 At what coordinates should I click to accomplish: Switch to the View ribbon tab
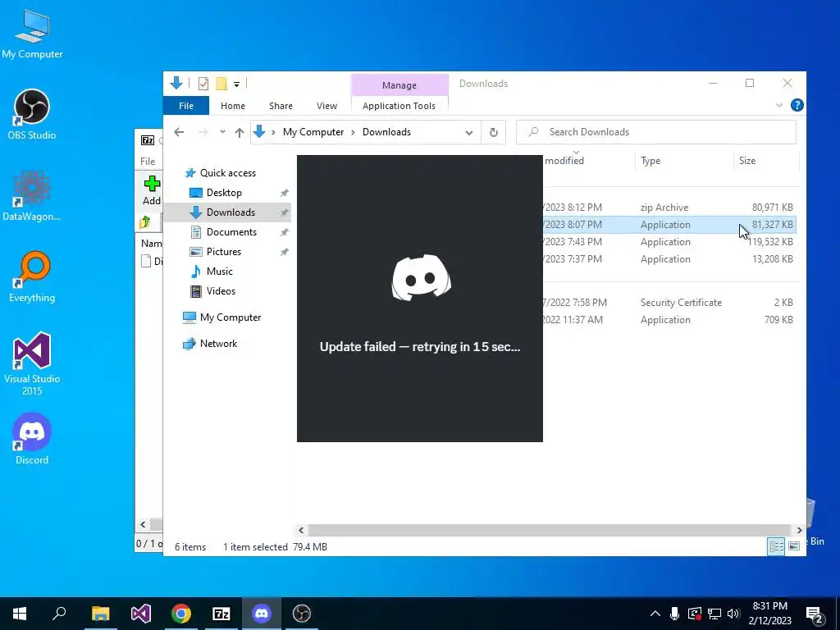pos(326,106)
